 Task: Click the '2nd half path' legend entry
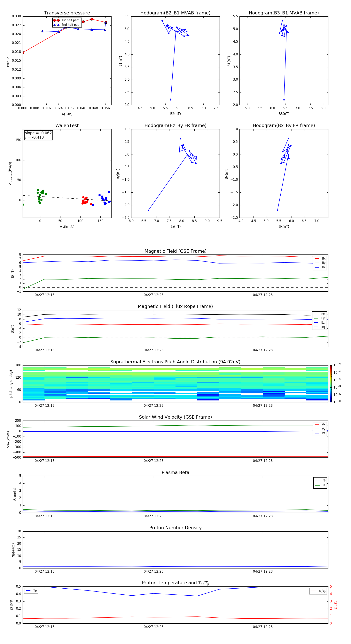[67, 25]
